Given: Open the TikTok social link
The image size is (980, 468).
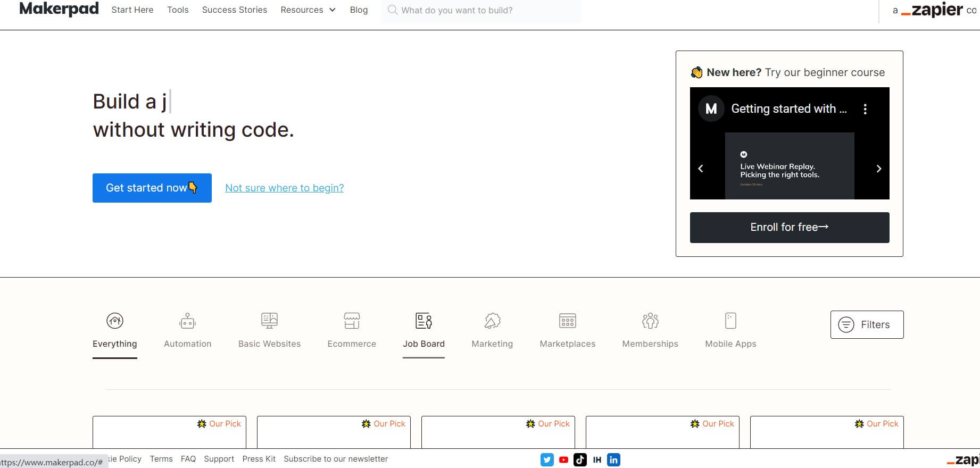Looking at the screenshot, I should (580, 460).
